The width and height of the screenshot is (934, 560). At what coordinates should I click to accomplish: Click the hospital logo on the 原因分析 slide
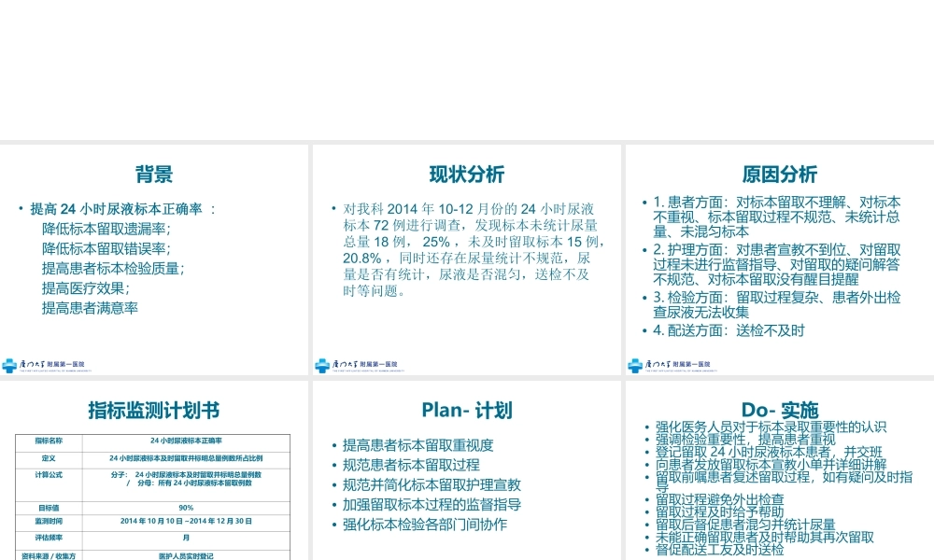[633, 365]
